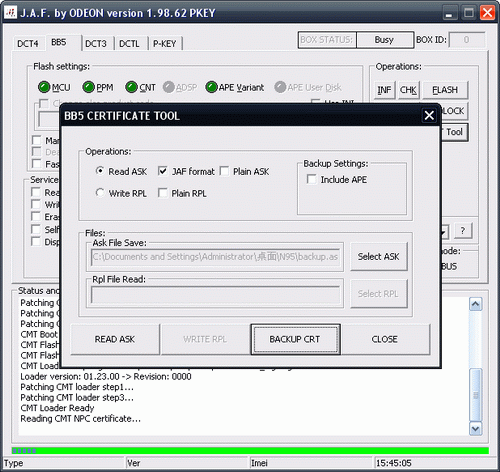
Task: Click the Rpl File Read field
Action: click(x=215, y=294)
